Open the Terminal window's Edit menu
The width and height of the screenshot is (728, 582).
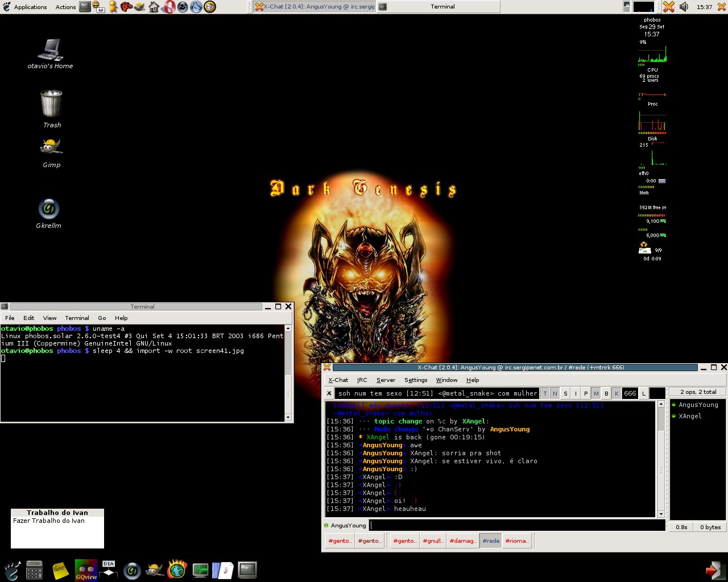point(28,318)
